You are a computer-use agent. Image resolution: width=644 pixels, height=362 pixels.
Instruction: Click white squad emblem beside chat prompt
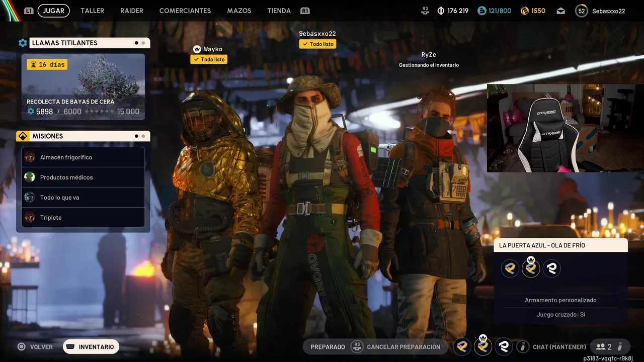coord(504,346)
